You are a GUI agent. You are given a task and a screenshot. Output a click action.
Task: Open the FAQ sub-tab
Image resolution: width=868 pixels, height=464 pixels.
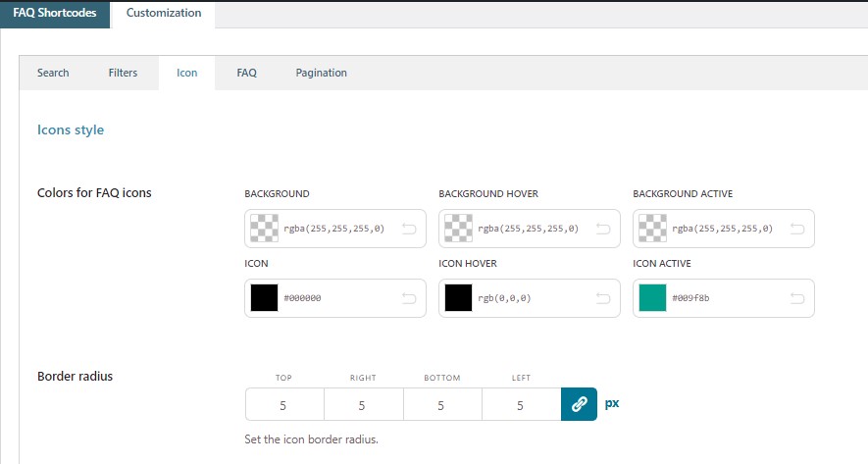[246, 73]
